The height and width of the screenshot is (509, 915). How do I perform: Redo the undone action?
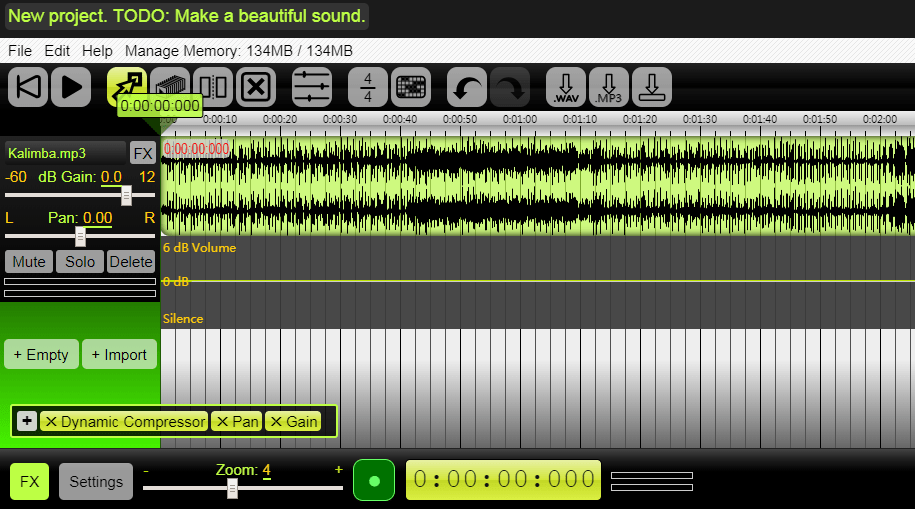pyautogui.click(x=510, y=88)
